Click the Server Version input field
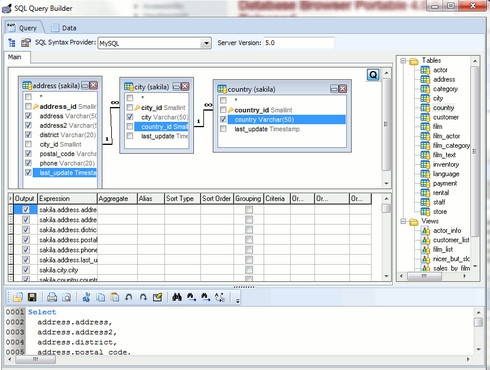The image size is (490, 370). point(299,43)
